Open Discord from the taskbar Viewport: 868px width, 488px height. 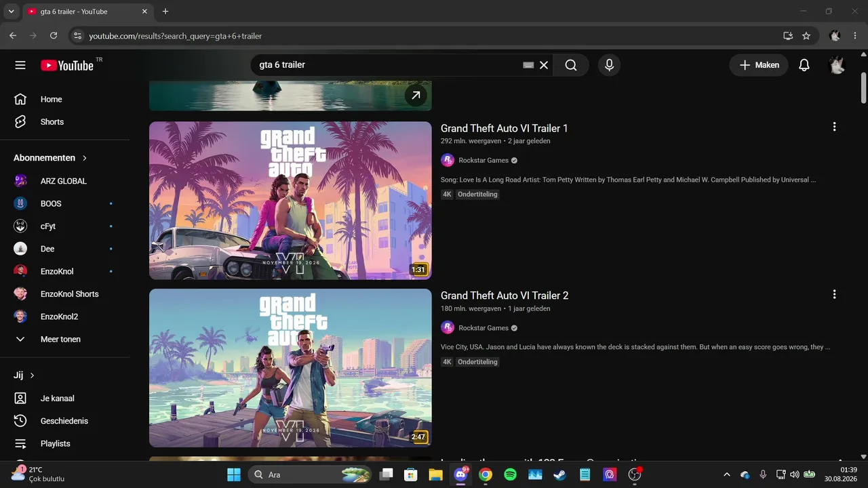click(461, 474)
